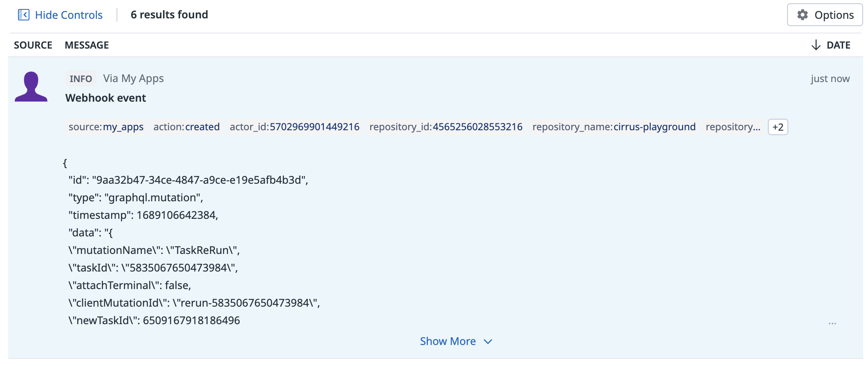Click the INFO status badge
The image size is (868, 365).
(81, 79)
